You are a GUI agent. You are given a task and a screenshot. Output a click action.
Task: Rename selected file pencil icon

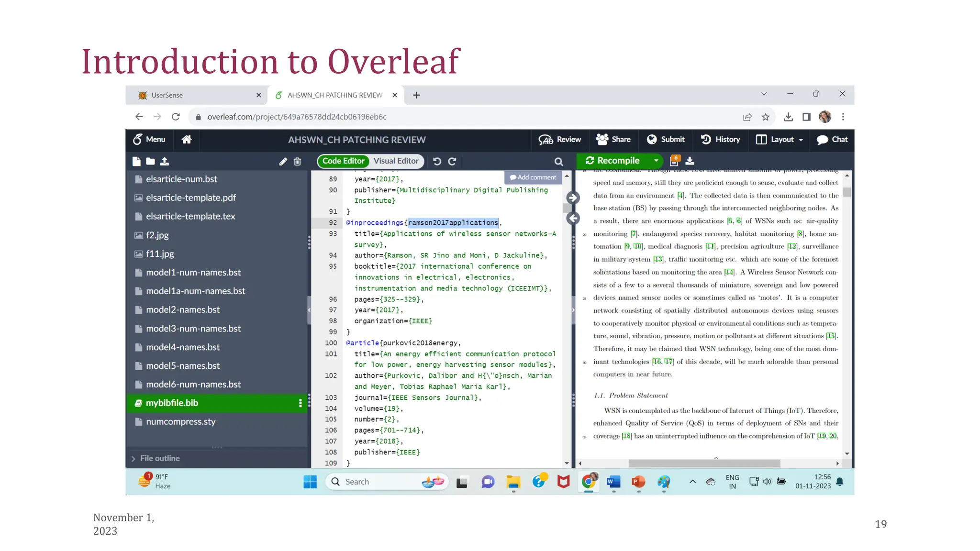coord(283,162)
